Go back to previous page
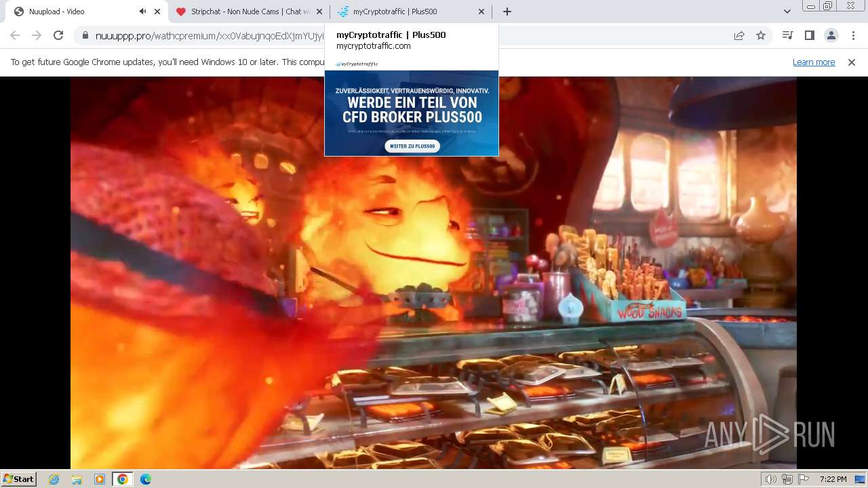The image size is (868, 488). 15,35
